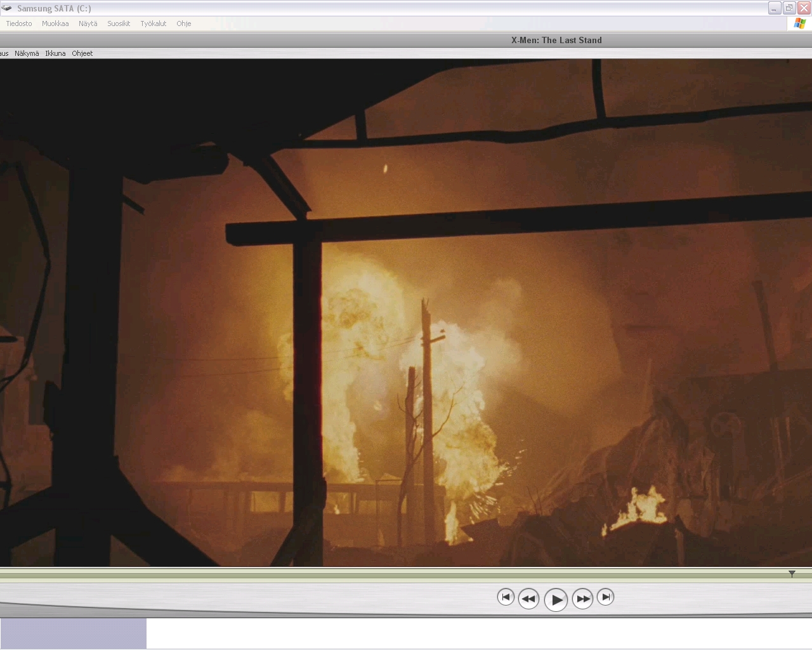Viewport: 812px width, 650px height.
Task: Close the Samsung SATA window
Action: click(x=803, y=8)
